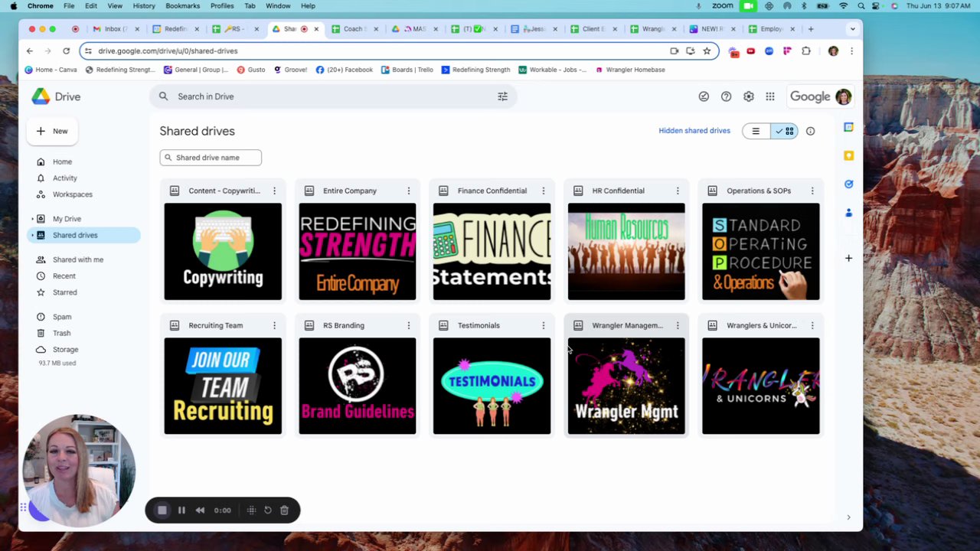Get add-ons with the plus icon
This screenshot has width=980, height=551.
[x=848, y=258]
